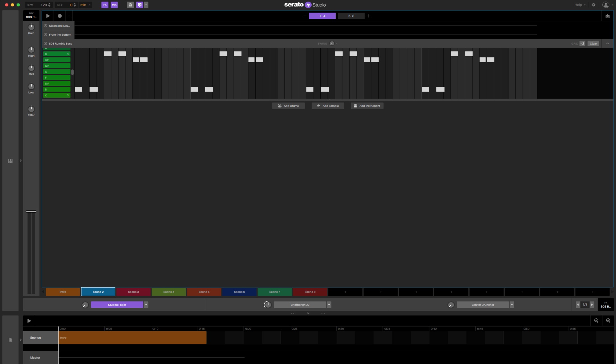Screen dimensions: 616x364
Task: Open the min key scale dropdown
Action: click(85, 5)
